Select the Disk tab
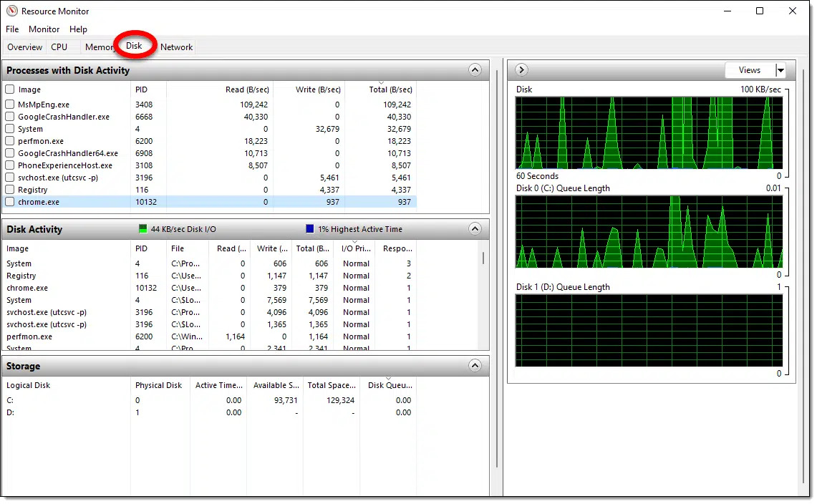Viewport: 817px width, 504px height. coord(134,46)
